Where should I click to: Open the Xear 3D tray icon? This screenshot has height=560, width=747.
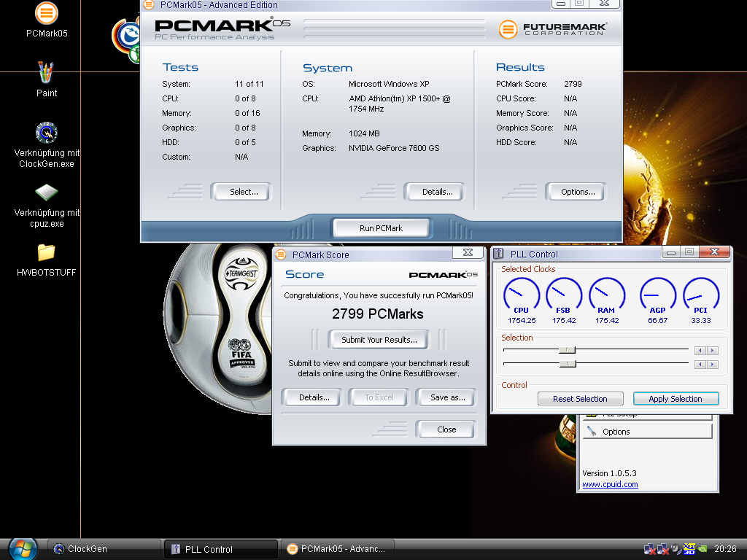tap(689, 549)
